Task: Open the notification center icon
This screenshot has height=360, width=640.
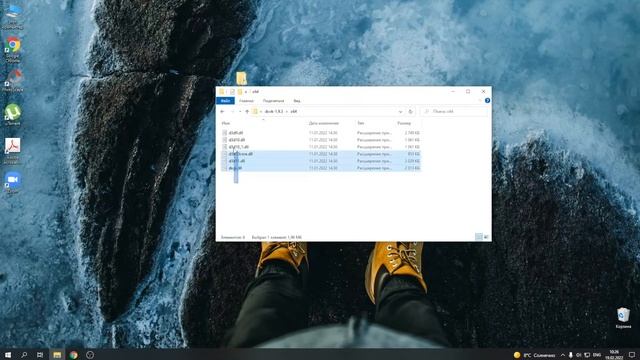Action: pyautogui.click(x=632, y=355)
